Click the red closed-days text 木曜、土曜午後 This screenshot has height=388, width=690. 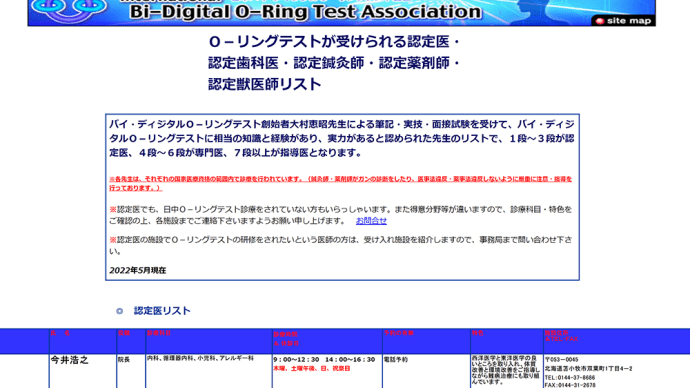tap(312, 369)
